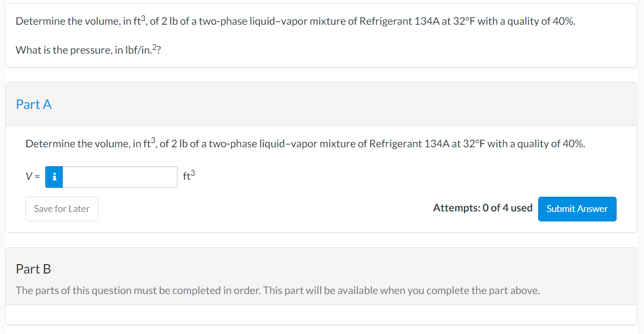Image resolution: width=644 pixels, height=334 pixels.
Task: Click the Part A question description
Action: 305,143
